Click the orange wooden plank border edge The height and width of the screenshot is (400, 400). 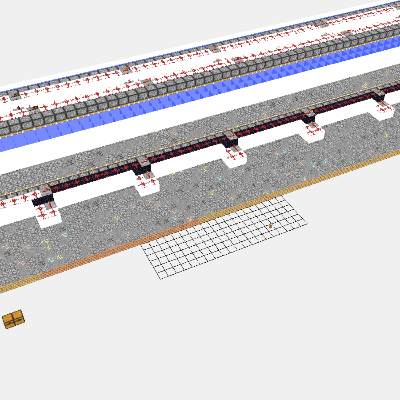pos(200,223)
